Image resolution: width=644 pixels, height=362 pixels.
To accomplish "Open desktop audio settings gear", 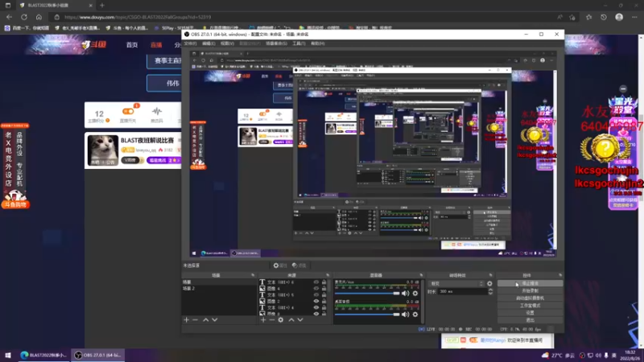I will pyautogui.click(x=415, y=315).
